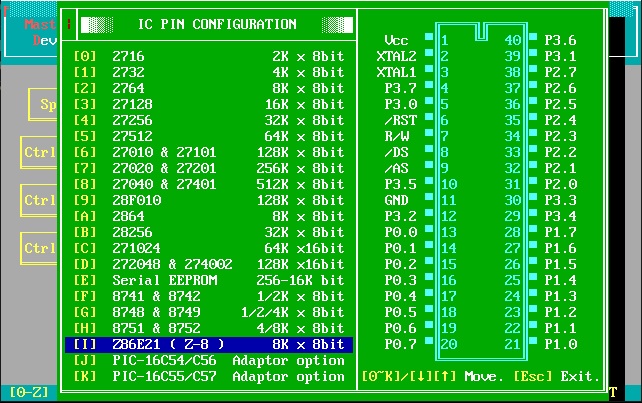The image size is (642, 403).
Task: Click pin 13 marker beside P0.0
Action: tap(429, 228)
